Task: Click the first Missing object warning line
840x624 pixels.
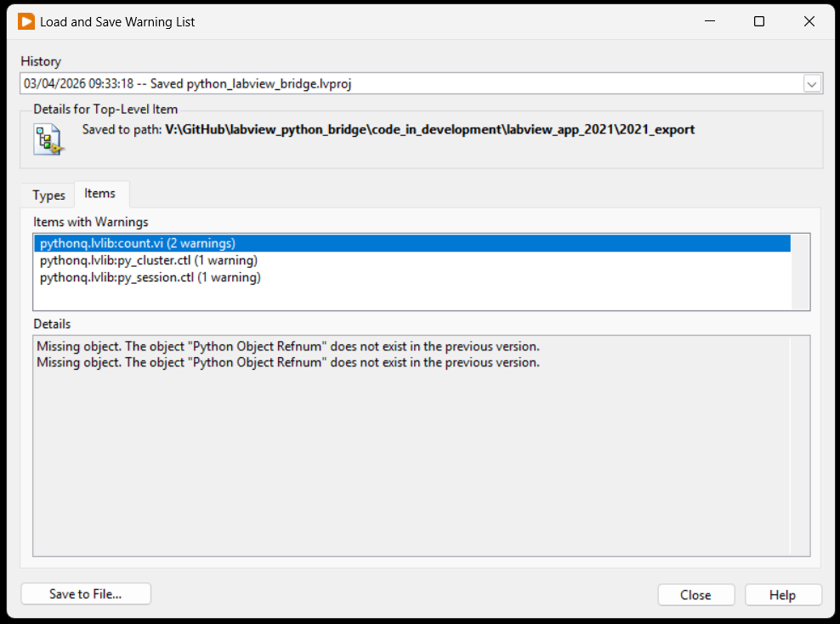Action: point(288,347)
